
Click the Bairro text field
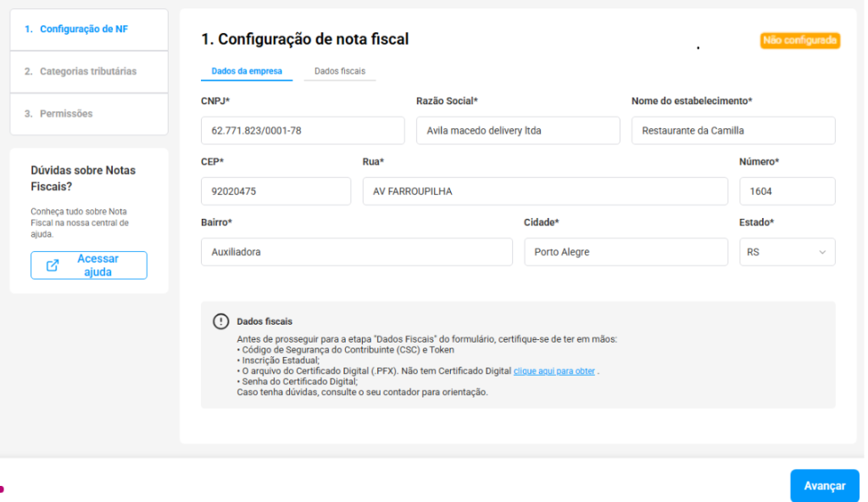click(x=356, y=252)
